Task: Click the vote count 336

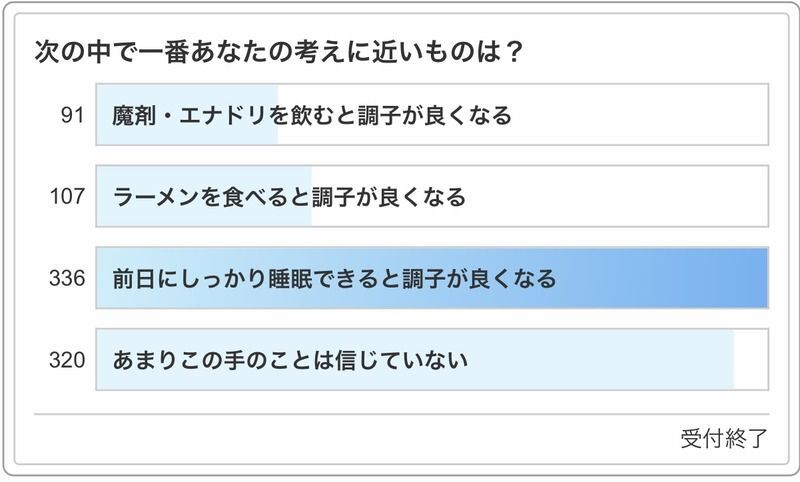Action: coord(66,277)
